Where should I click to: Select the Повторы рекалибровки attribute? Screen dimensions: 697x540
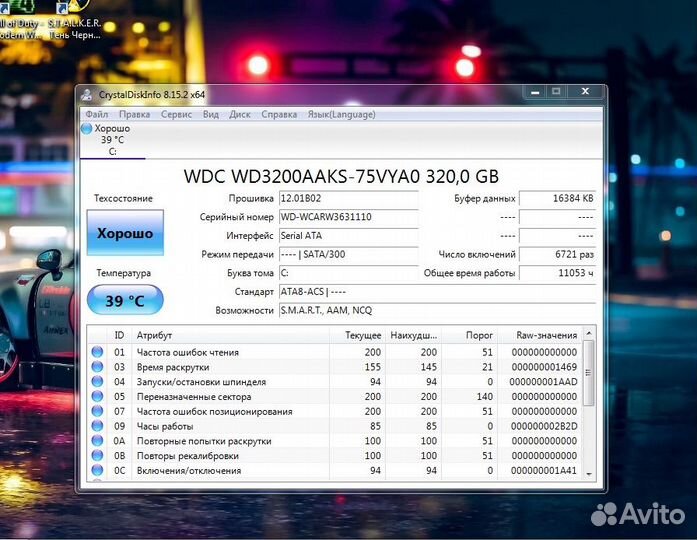tap(335, 455)
